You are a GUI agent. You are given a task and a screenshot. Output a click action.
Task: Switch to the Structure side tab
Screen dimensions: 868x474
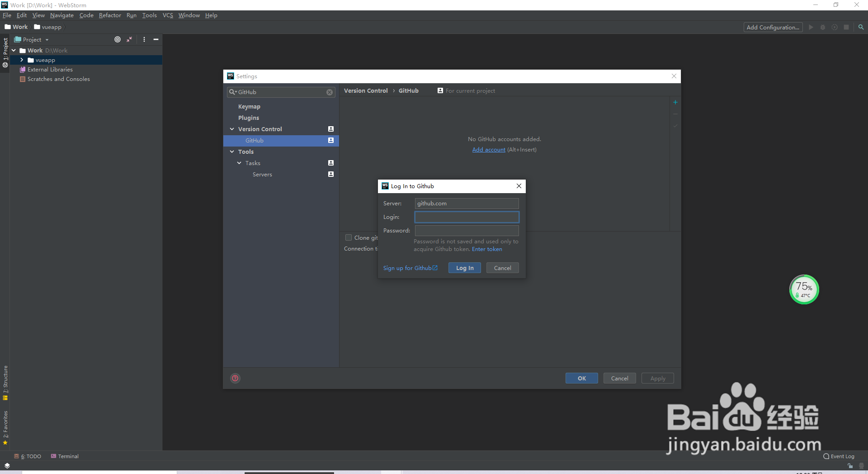(x=5, y=383)
